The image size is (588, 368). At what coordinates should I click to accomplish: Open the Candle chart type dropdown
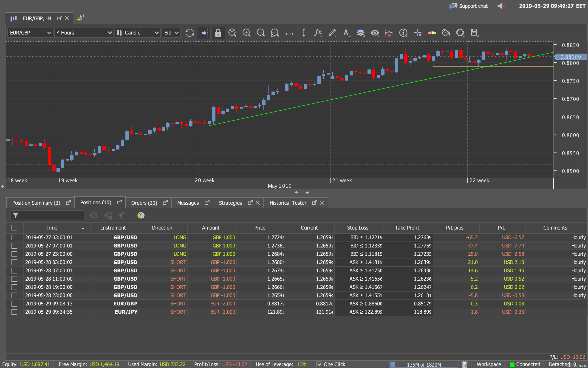tap(138, 33)
